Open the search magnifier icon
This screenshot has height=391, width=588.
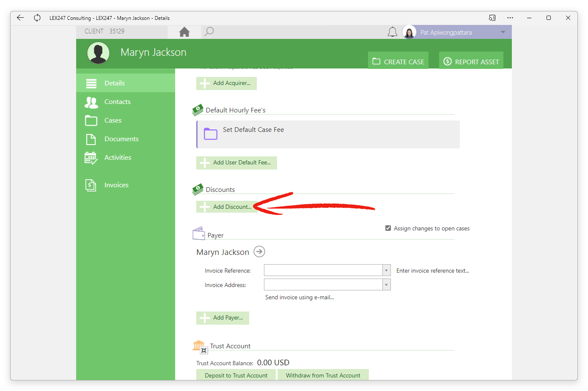209,32
